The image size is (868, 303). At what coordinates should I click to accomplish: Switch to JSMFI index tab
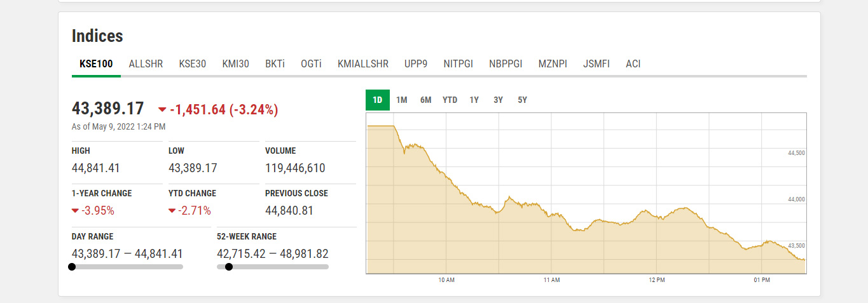tap(596, 64)
